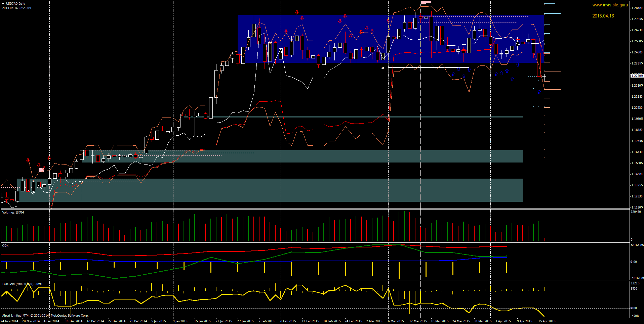Image resolution: width=644 pixels, height=324 pixels.
Task: Click the 52164.85 ODK scale value
Action: pyautogui.click(x=637, y=245)
